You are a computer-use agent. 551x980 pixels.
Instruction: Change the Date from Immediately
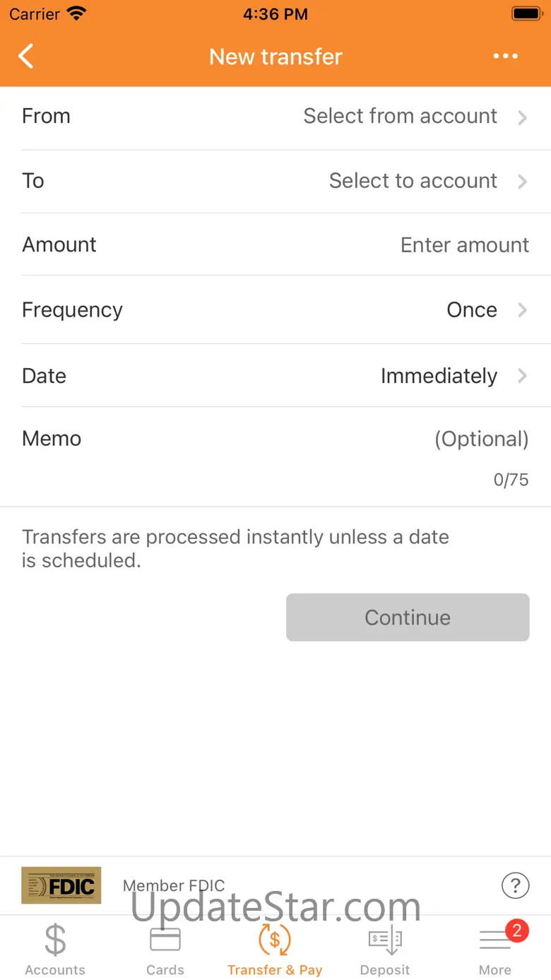pos(452,376)
